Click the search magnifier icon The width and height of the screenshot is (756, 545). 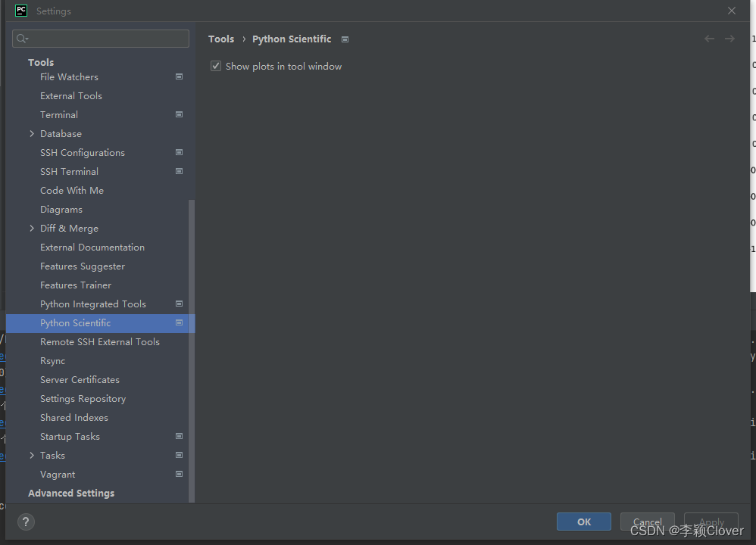coord(22,39)
